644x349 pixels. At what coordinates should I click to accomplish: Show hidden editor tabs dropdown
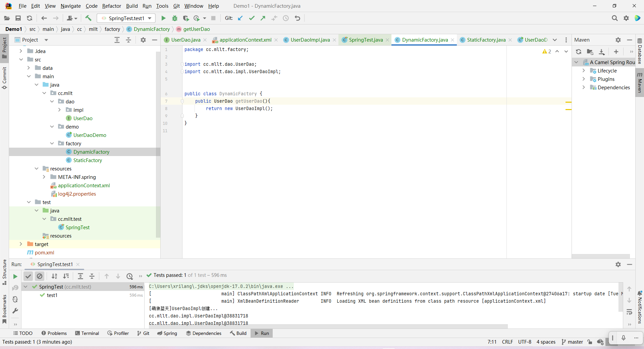coord(555,40)
